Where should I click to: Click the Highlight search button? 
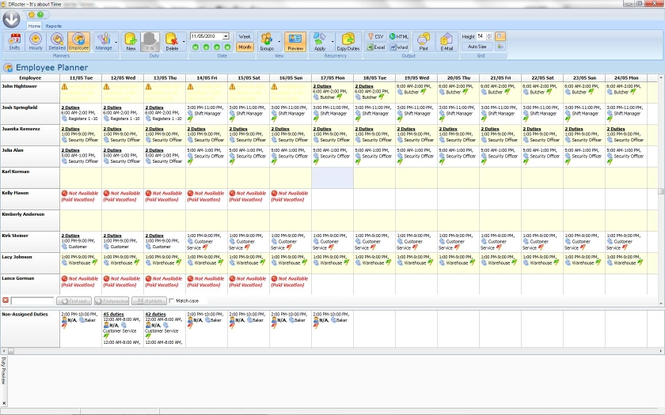[149, 301]
